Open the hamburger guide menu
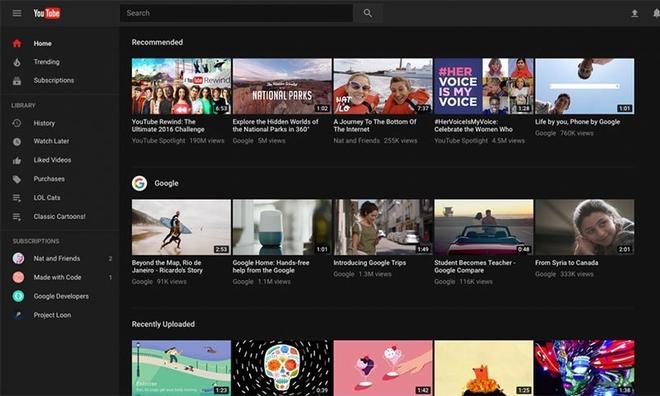The width and height of the screenshot is (660, 396). [x=17, y=13]
